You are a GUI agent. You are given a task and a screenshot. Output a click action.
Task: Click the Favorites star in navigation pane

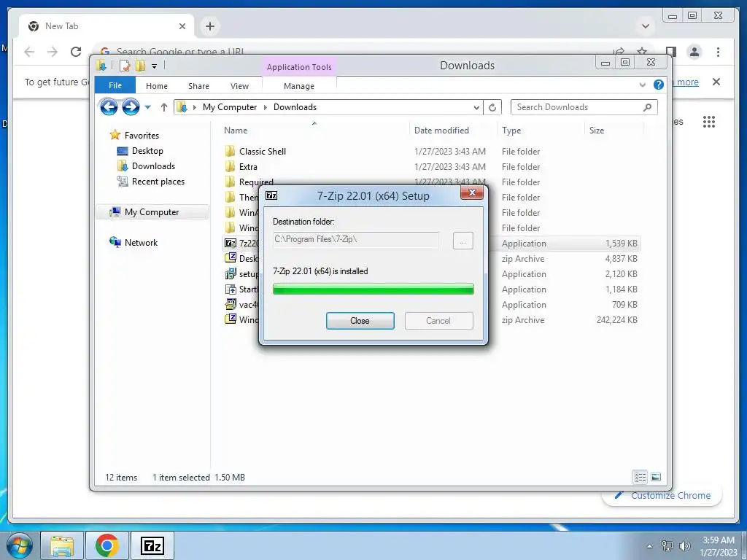(x=115, y=135)
